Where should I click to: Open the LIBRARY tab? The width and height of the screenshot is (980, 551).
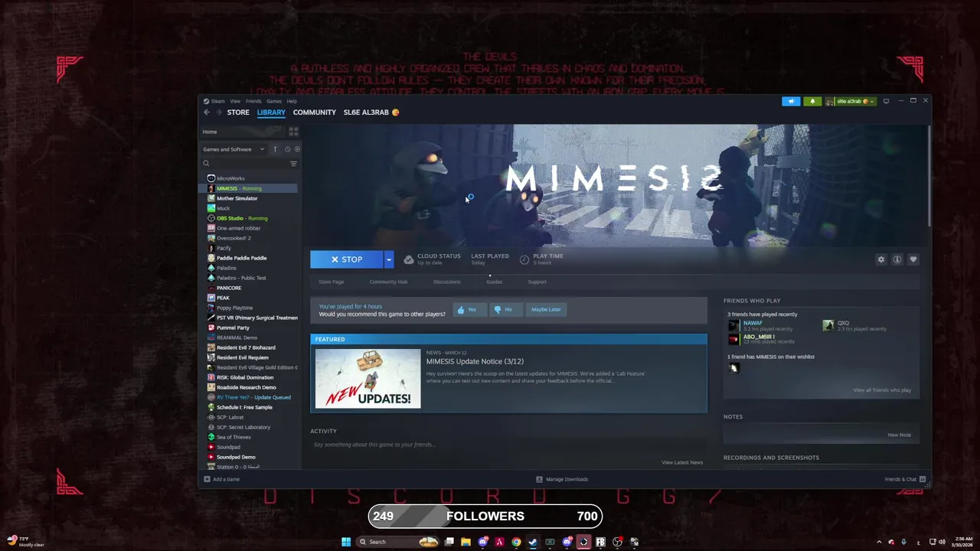tap(271, 112)
